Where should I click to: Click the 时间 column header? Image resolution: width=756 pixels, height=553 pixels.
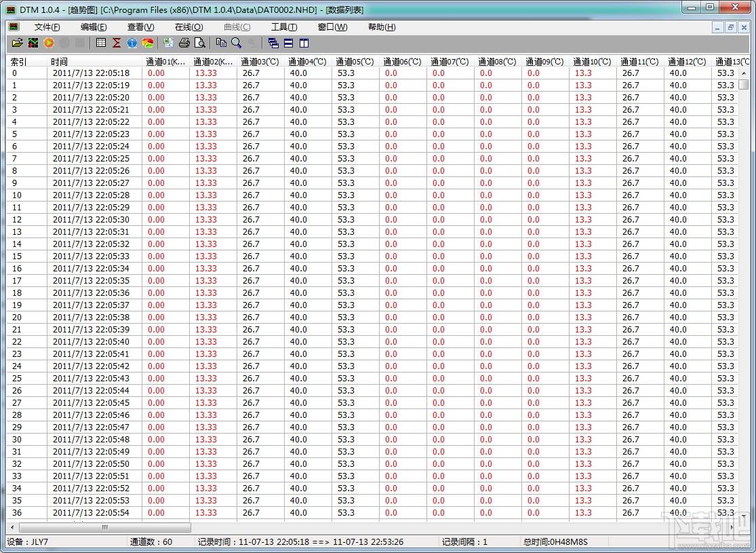click(x=94, y=62)
